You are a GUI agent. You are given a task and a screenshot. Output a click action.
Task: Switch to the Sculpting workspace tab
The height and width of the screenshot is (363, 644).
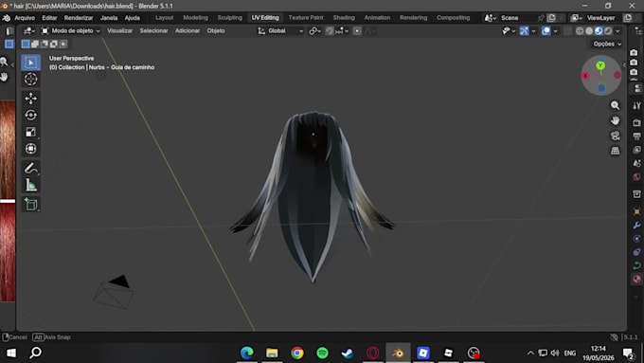coord(229,18)
